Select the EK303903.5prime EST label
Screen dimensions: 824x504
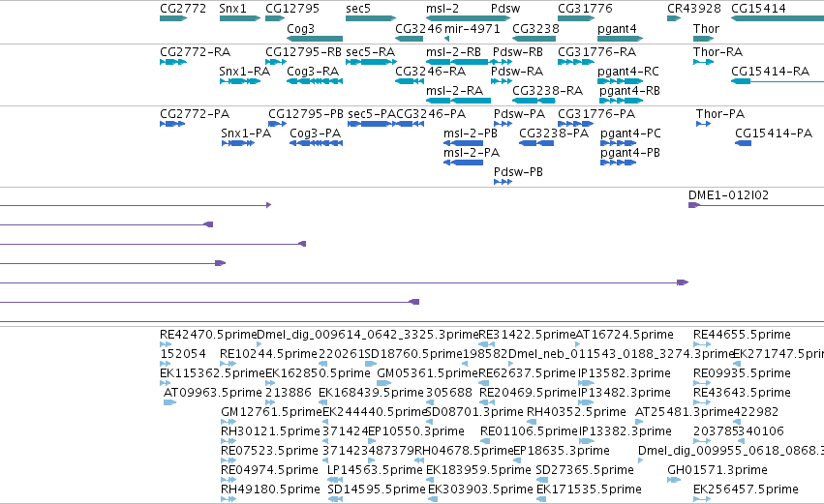(480, 489)
